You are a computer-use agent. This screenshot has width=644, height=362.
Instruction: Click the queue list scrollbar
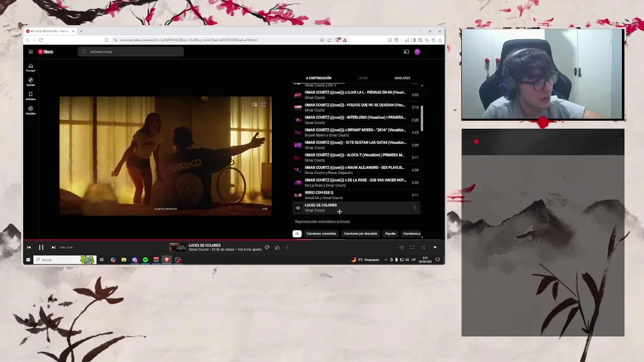[422, 118]
